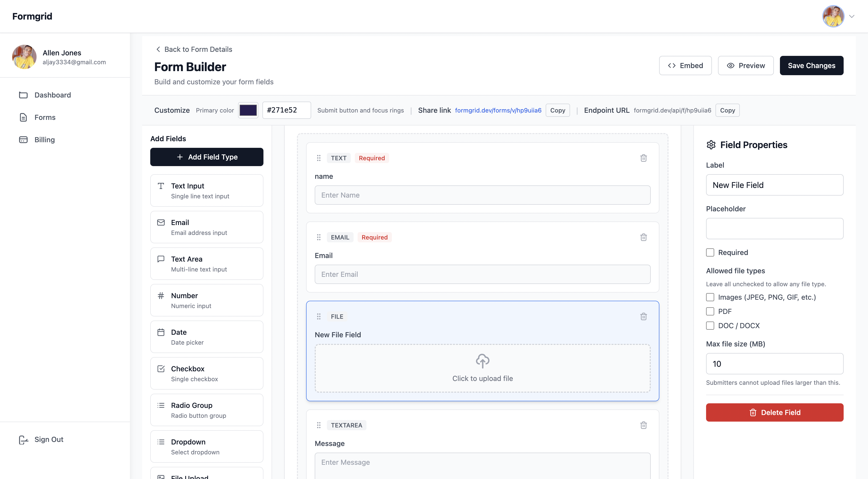Click the Max file size input
Image resolution: width=868 pixels, height=479 pixels.
[x=774, y=364]
